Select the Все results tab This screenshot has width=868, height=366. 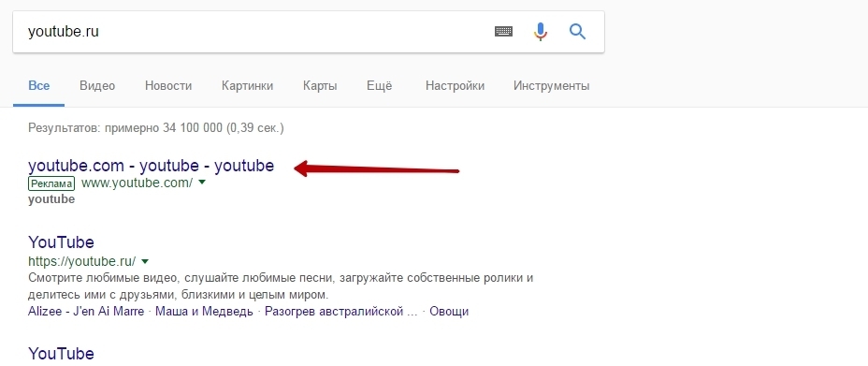38,86
